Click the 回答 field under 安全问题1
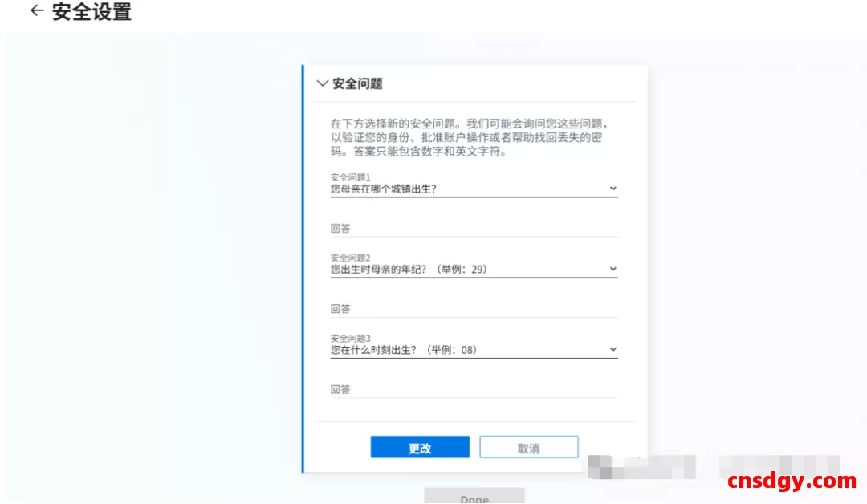 tap(474, 227)
